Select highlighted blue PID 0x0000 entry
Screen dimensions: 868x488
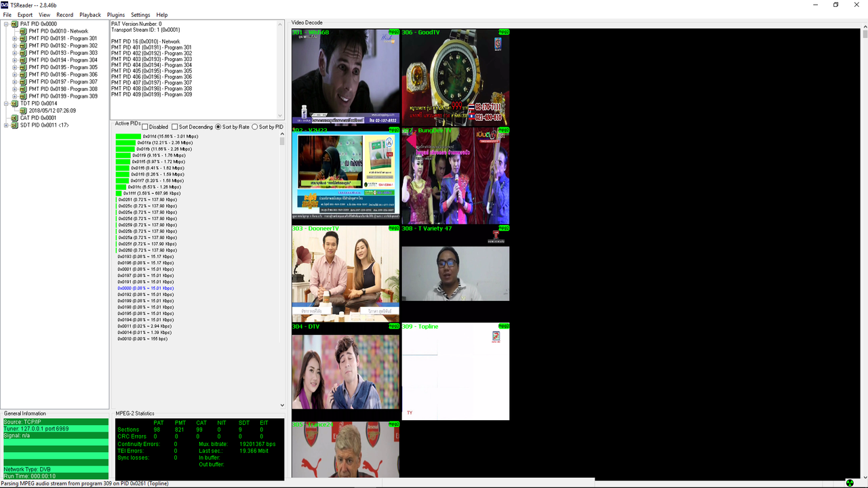146,288
